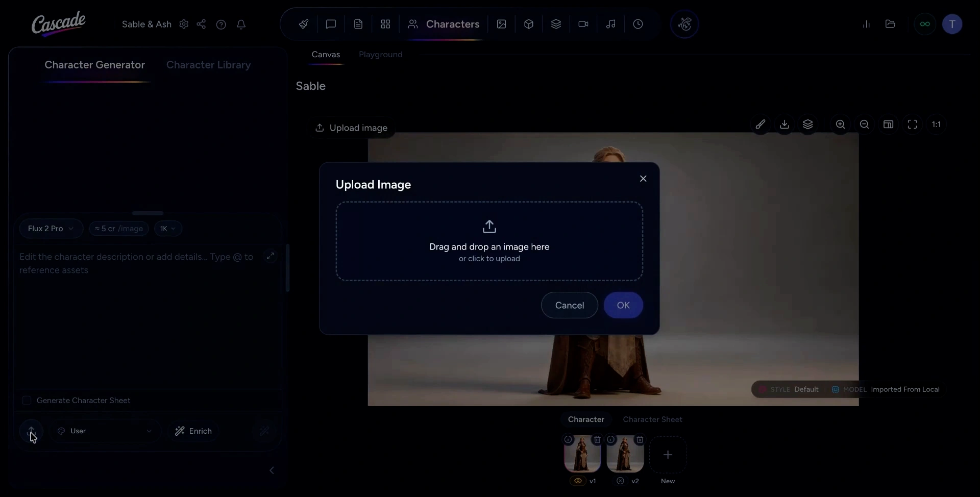Add a New character version

(668, 455)
